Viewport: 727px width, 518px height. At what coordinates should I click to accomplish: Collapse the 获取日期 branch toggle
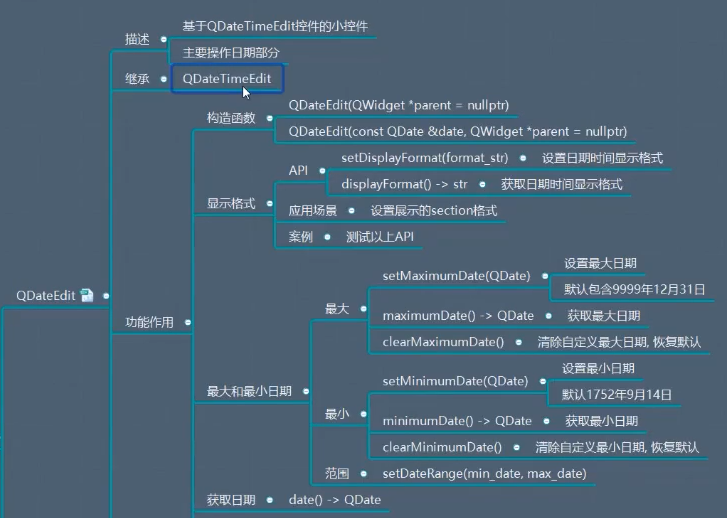(x=270, y=500)
